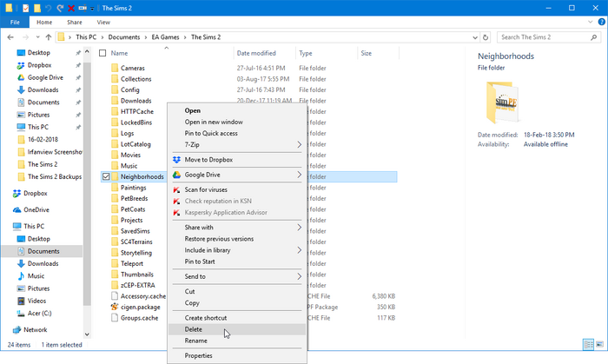Toggle the select-all checkbox beside Name
Viewport: 608px width, 364px height.
102,53
